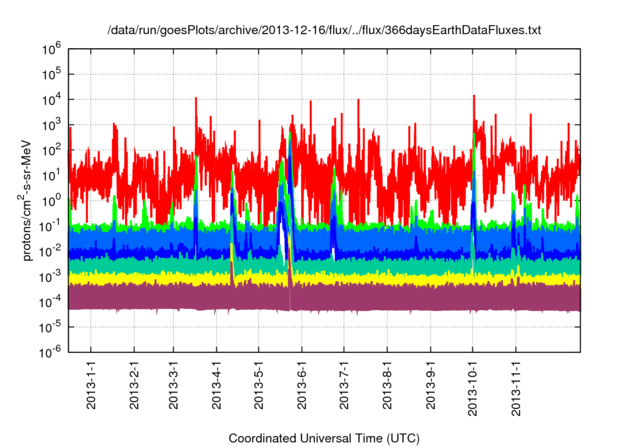640x448 pixels.
Task: Click the 2013-8-1 date label
Action: [387, 385]
